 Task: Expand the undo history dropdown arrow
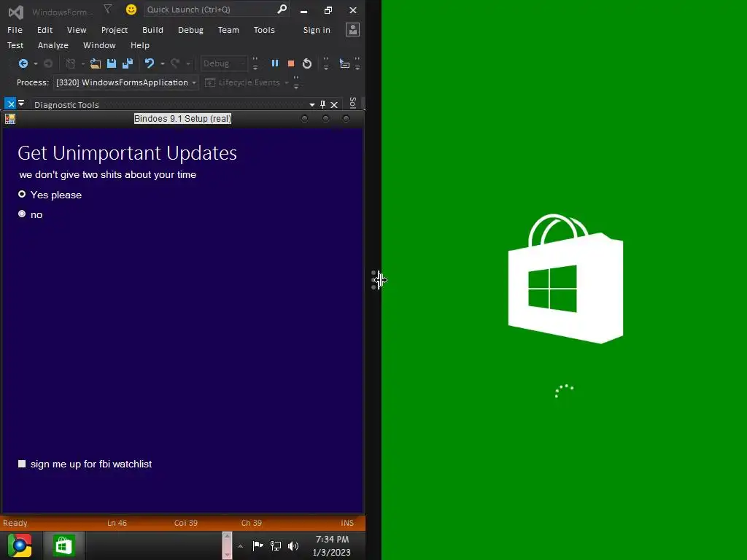[163, 64]
